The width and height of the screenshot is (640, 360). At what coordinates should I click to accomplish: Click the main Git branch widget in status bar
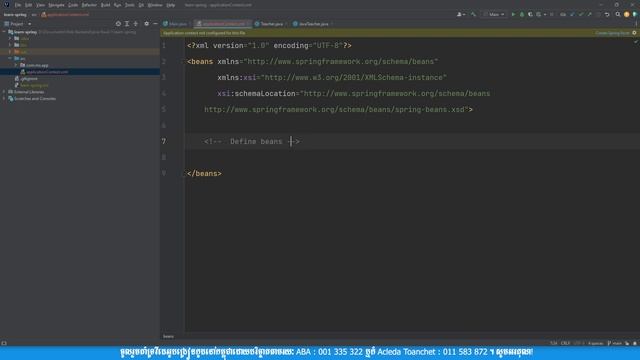(x=615, y=343)
